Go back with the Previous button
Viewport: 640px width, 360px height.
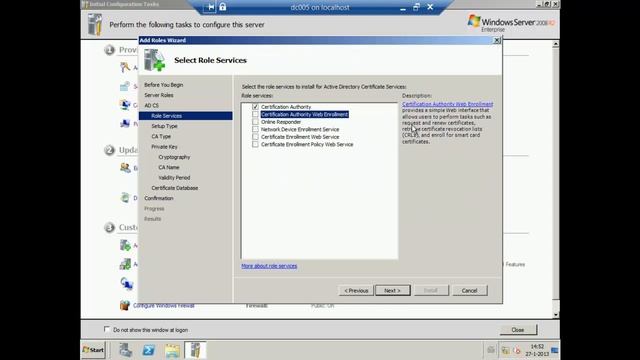[x=356, y=290]
